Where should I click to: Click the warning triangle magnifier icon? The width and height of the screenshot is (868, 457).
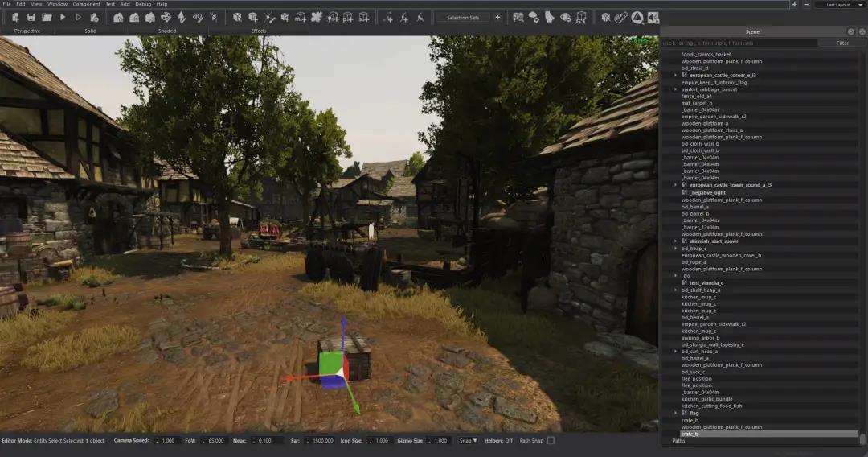coord(637,18)
